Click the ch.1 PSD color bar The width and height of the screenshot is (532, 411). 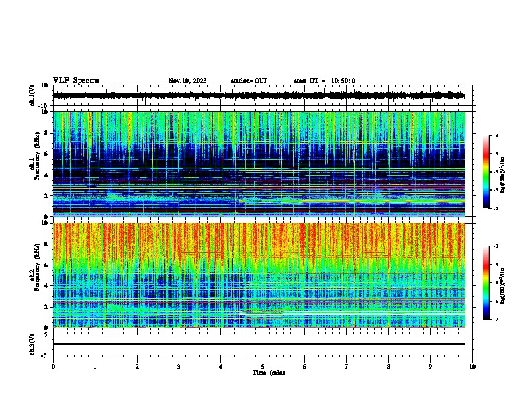(486, 172)
